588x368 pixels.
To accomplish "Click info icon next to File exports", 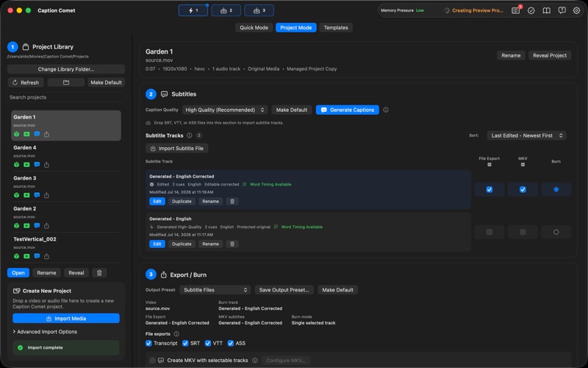I will coord(176,334).
